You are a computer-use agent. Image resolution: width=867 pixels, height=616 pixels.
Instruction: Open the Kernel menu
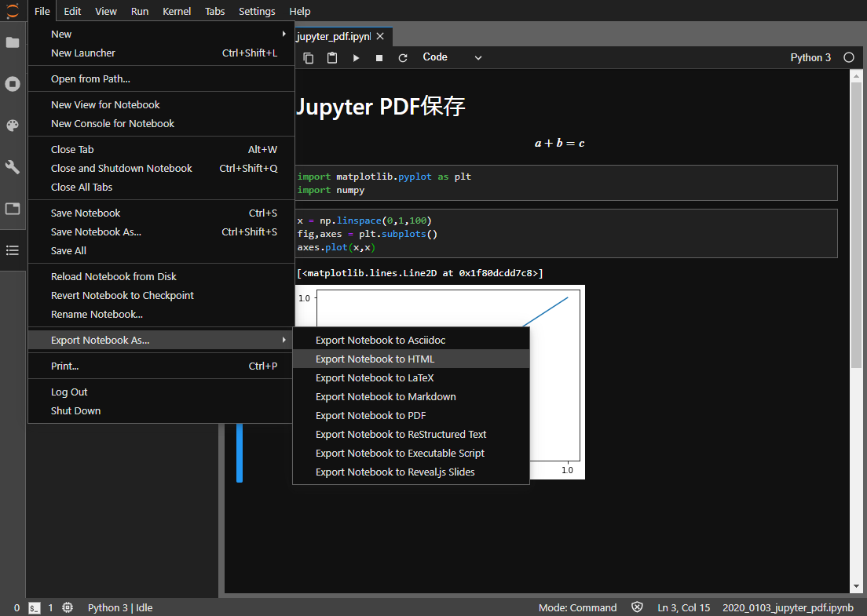(177, 11)
